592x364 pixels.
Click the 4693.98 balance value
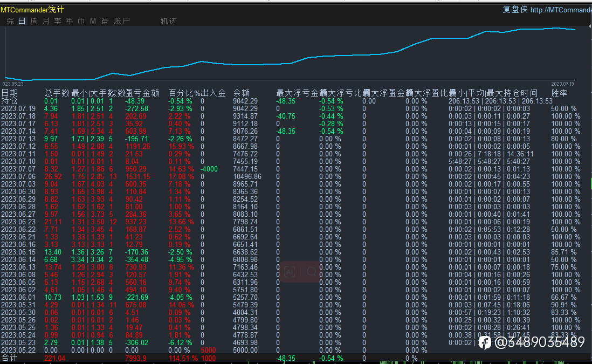245,343
